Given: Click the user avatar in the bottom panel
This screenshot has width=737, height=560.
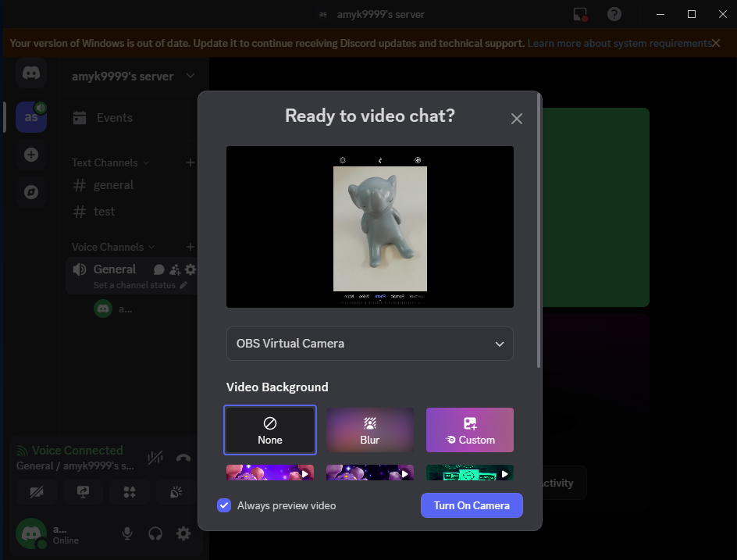Looking at the screenshot, I should tap(31, 533).
